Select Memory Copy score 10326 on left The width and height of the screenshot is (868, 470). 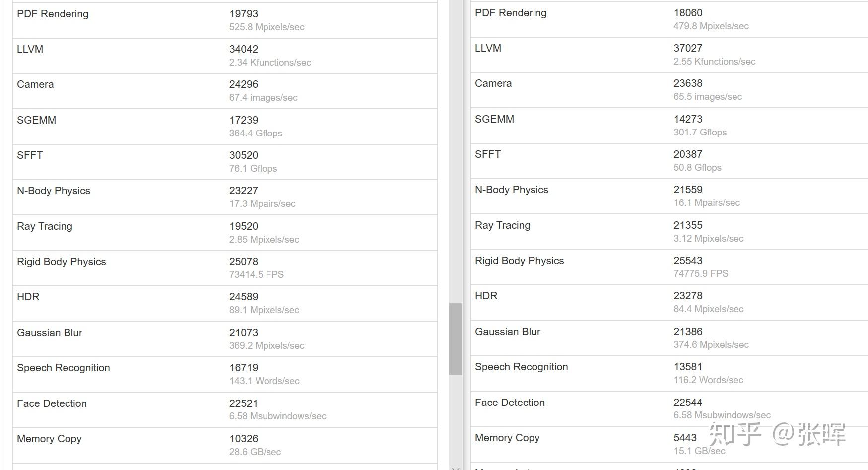244,439
